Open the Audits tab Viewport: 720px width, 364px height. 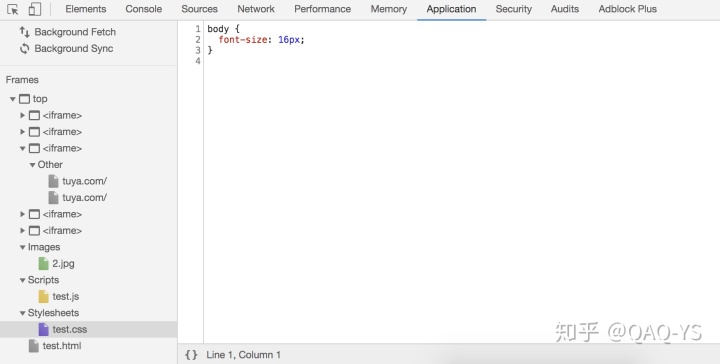(x=565, y=9)
